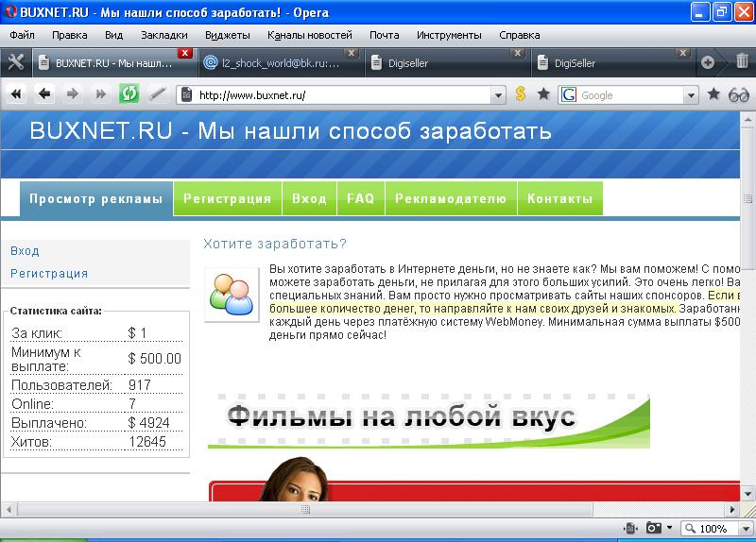The image size is (756, 542).
Task: Click the glasses view icon
Action: (738, 95)
